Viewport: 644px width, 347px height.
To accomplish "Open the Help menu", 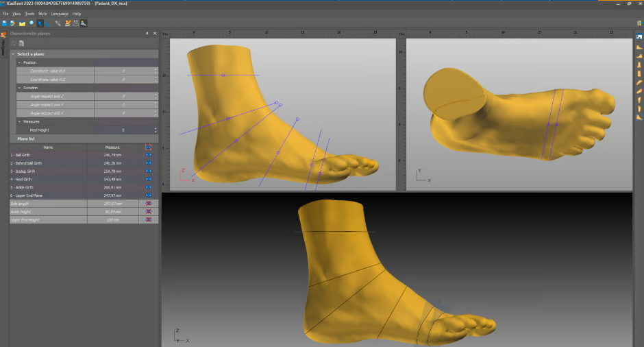I will pos(77,14).
